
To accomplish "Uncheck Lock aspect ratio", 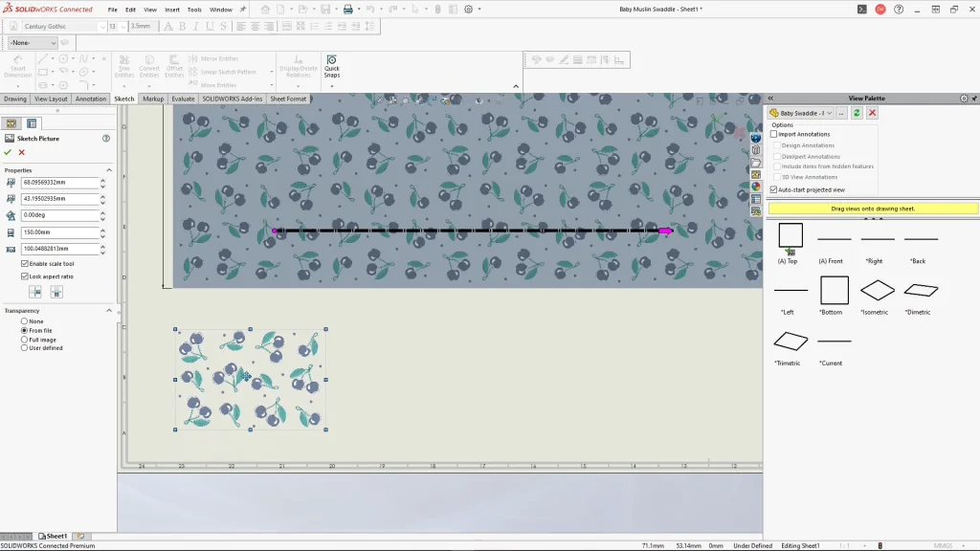I will pyautogui.click(x=25, y=276).
